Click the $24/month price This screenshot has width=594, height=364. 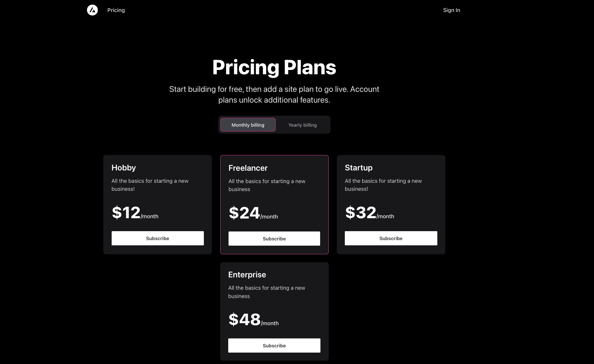(253, 213)
